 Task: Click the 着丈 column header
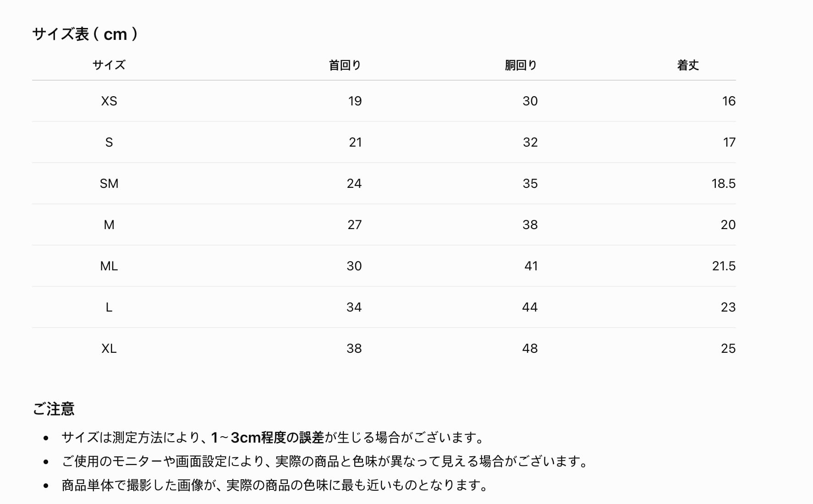(688, 65)
